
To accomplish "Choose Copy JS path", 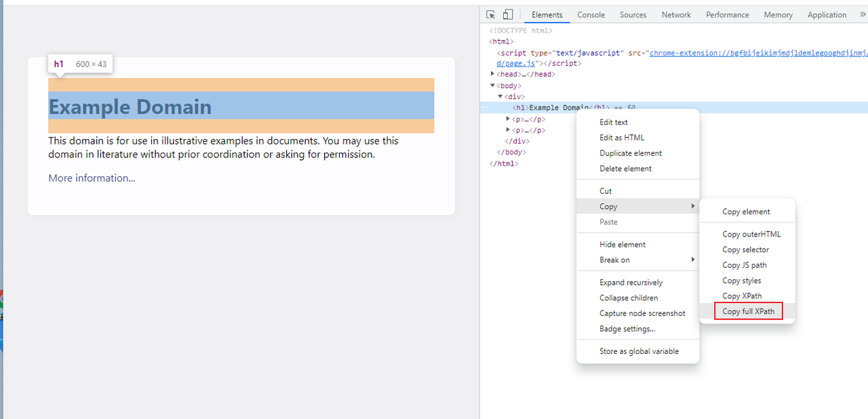I will 747,266.
